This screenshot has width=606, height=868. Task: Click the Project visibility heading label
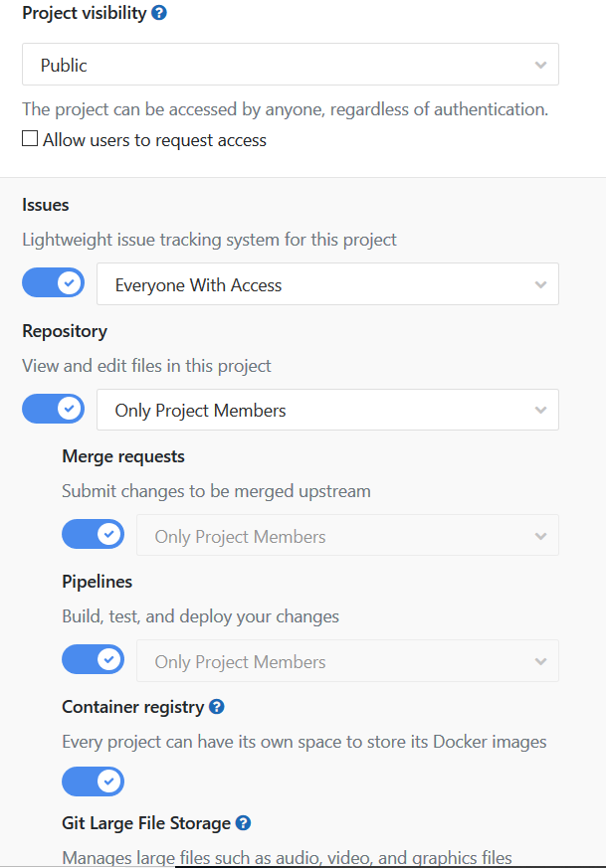click(x=84, y=14)
